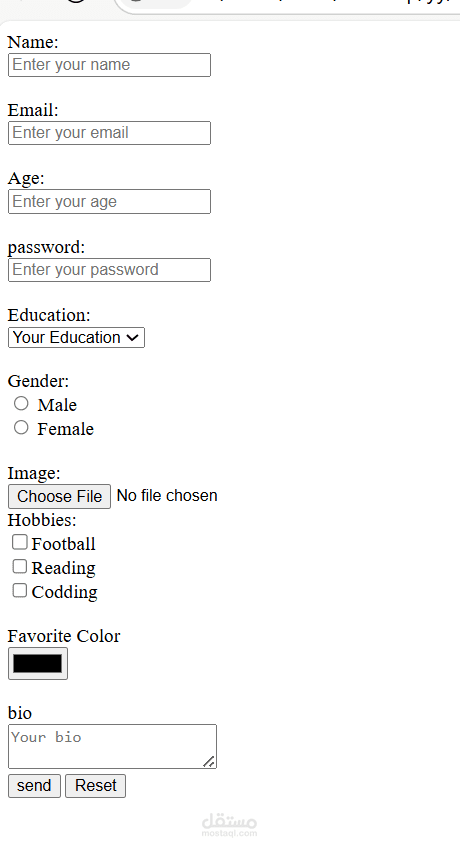Click the bio textarea resize handle
460x855 pixels.
point(209,762)
